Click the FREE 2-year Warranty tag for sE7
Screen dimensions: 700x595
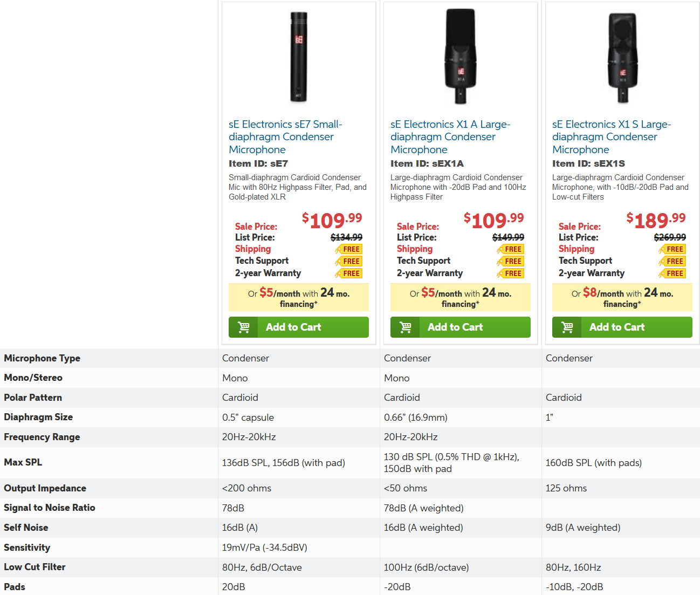click(349, 273)
